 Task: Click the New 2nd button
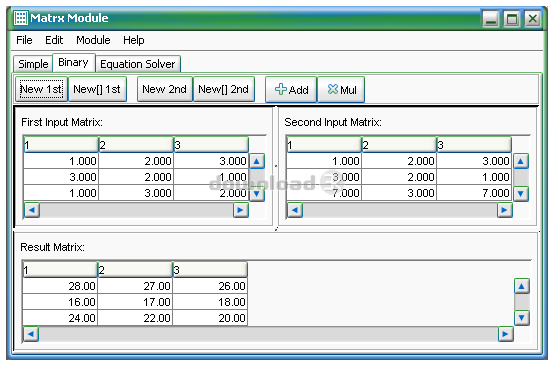(x=164, y=89)
